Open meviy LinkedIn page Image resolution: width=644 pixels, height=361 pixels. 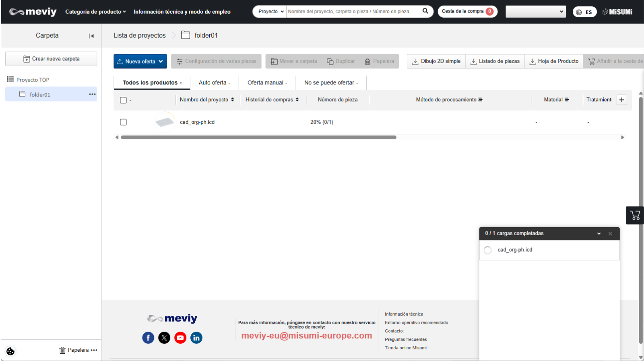click(196, 338)
